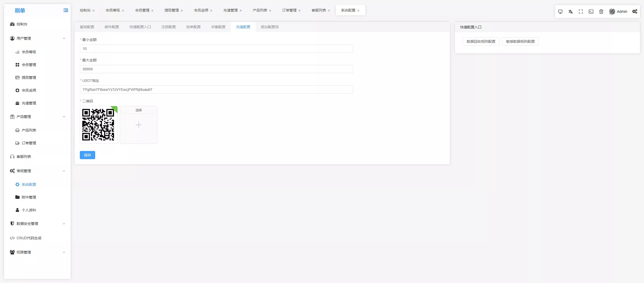
Task: Click the 客服列表 headset icon
Action: coord(12,157)
